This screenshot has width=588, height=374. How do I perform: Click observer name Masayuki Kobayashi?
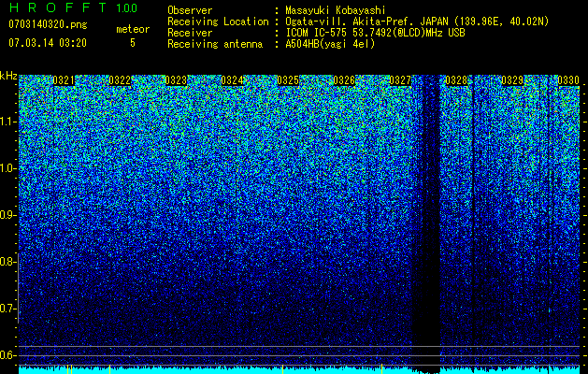335,10
